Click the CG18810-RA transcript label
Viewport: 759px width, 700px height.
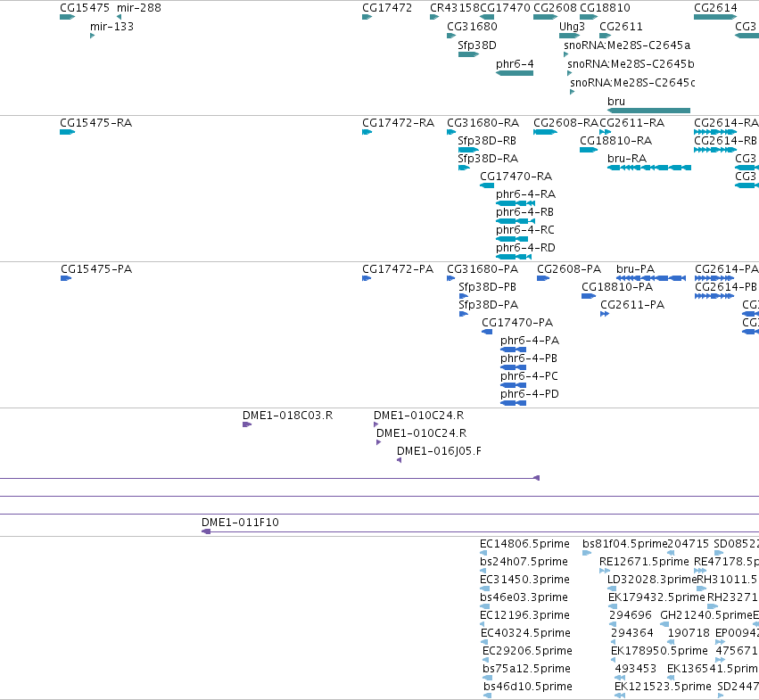point(615,141)
